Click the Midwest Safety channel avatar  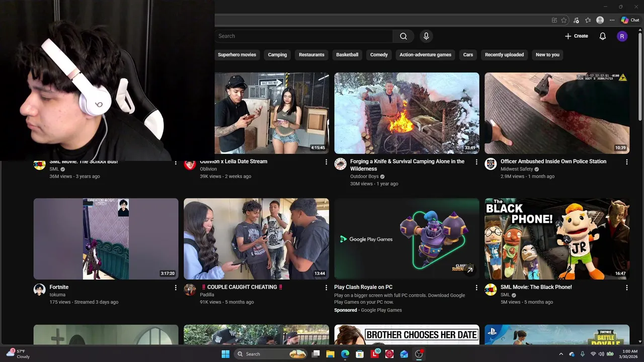tap(491, 164)
